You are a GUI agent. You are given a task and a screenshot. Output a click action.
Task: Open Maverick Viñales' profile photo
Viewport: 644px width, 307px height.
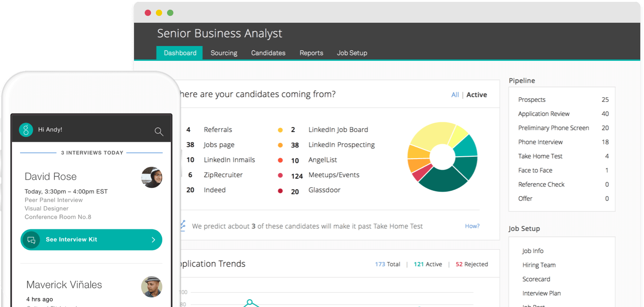(152, 287)
